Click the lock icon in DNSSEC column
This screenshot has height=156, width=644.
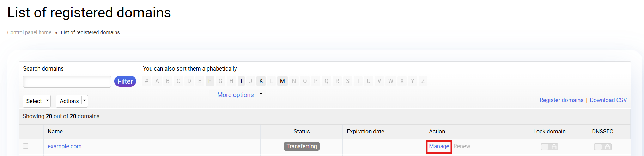pyautogui.click(x=607, y=147)
